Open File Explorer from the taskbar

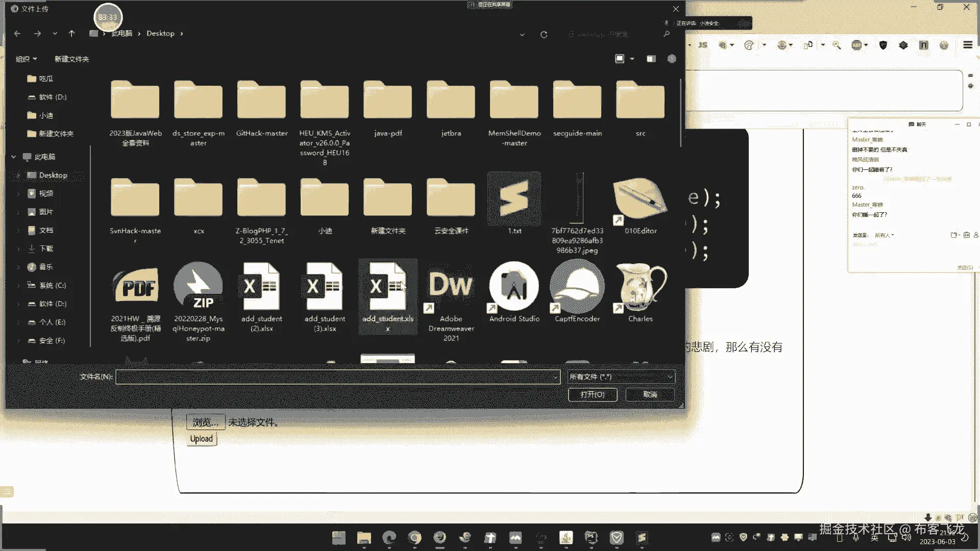(364, 538)
